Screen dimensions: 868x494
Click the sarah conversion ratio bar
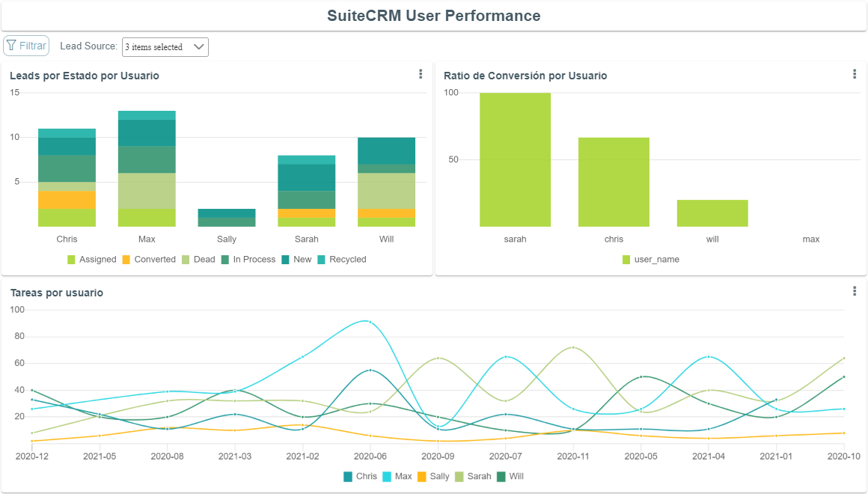[515, 159]
